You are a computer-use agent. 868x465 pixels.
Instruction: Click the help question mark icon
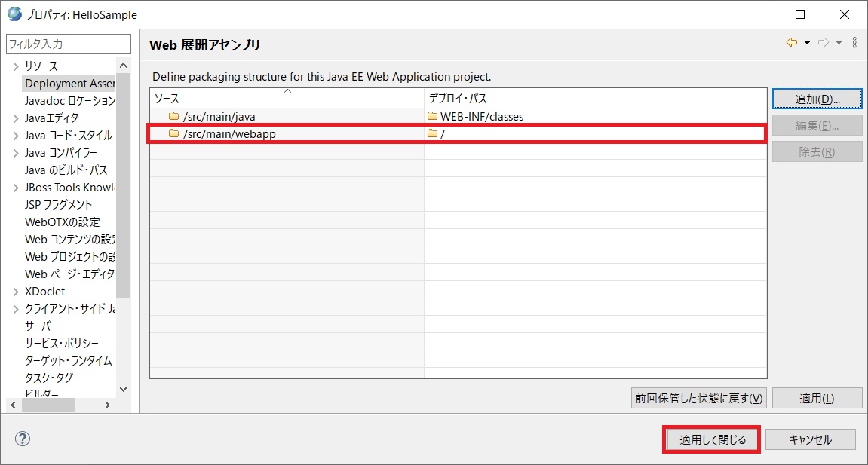click(23, 439)
